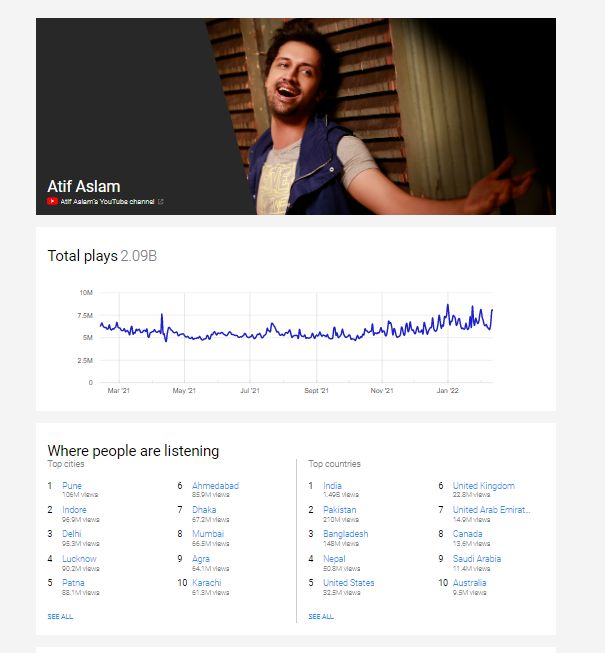Click the plays chart peak near Jan '22
605x653 pixels.
[448, 306]
